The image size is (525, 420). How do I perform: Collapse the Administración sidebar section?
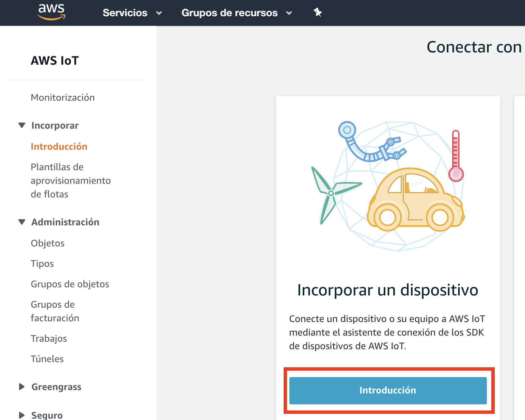tap(22, 222)
